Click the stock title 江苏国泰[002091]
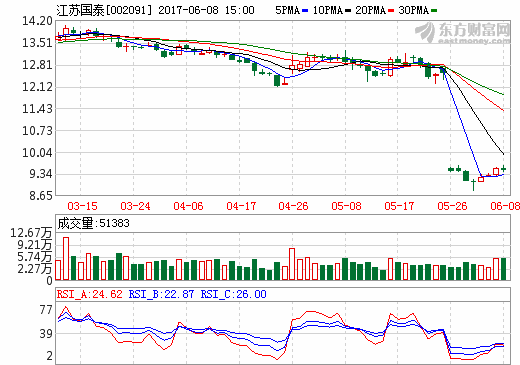 tap(104, 10)
